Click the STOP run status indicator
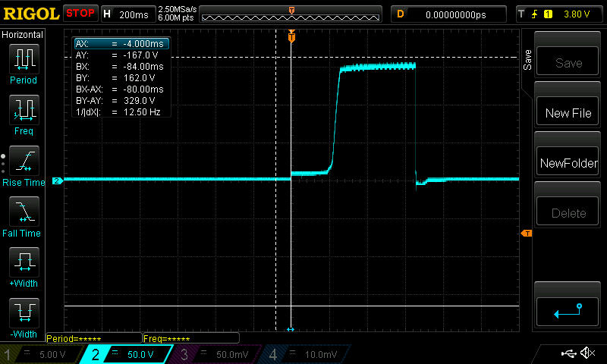607x364 pixels. tap(80, 14)
